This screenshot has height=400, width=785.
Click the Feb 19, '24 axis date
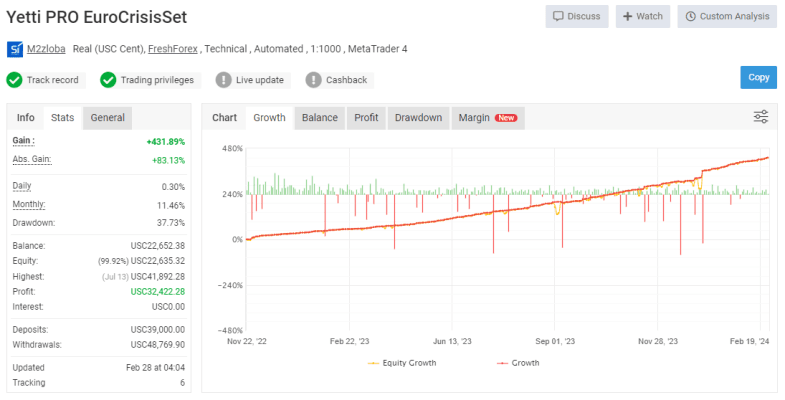tap(749, 341)
